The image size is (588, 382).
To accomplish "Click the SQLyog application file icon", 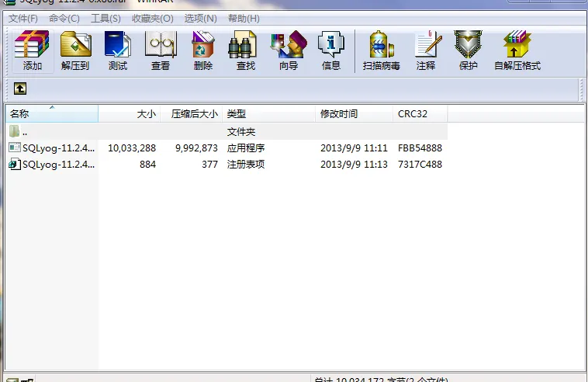I will [14, 148].
